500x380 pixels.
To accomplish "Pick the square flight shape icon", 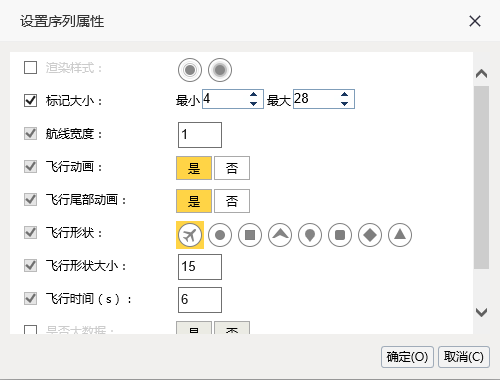I will click(x=250, y=235).
